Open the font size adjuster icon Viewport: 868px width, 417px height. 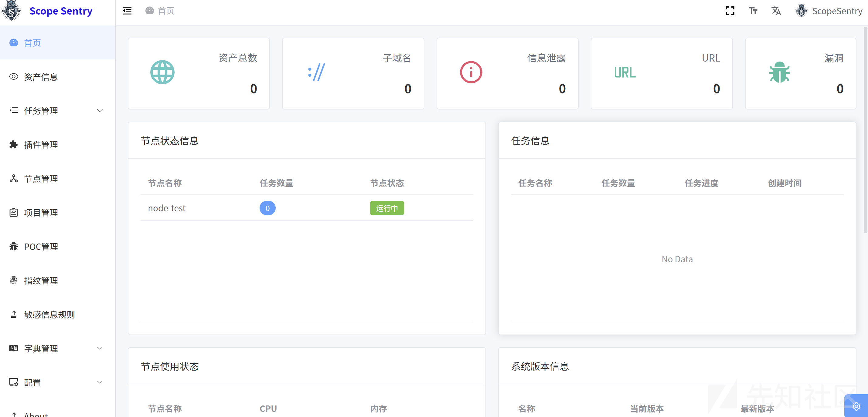point(753,11)
